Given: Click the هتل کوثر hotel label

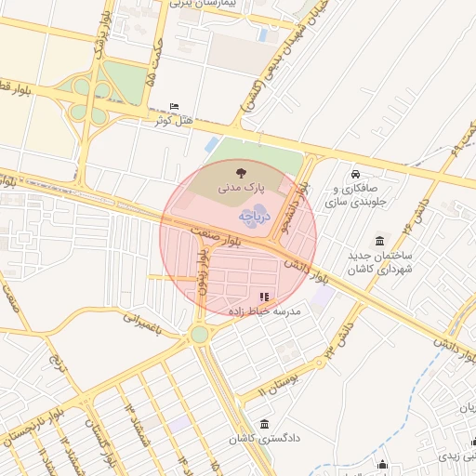Looking at the screenshot, I should tap(174, 121).
